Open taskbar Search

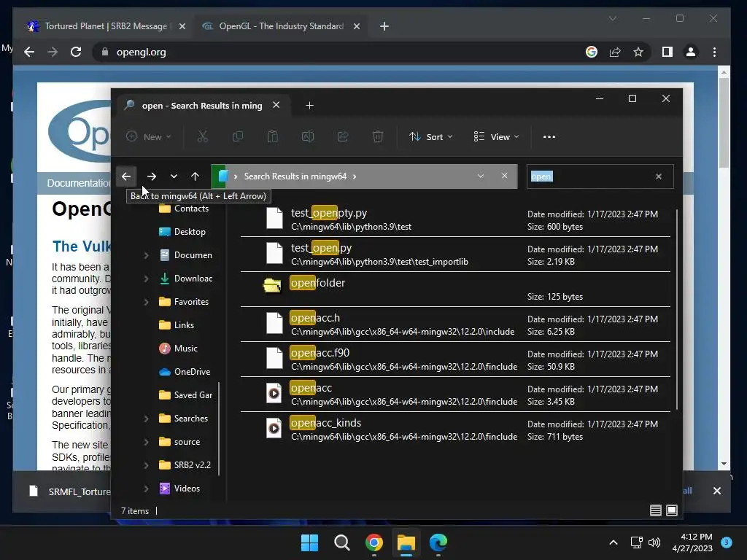click(341, 542)
